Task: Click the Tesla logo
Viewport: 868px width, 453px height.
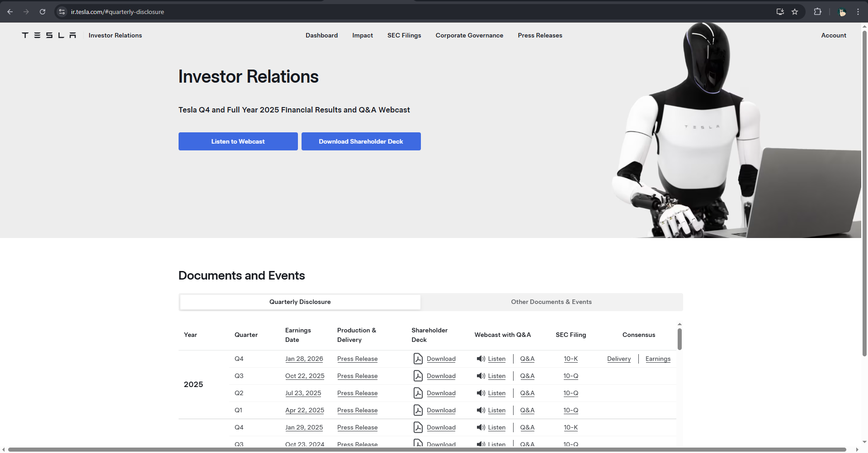Action: point(49,35)
